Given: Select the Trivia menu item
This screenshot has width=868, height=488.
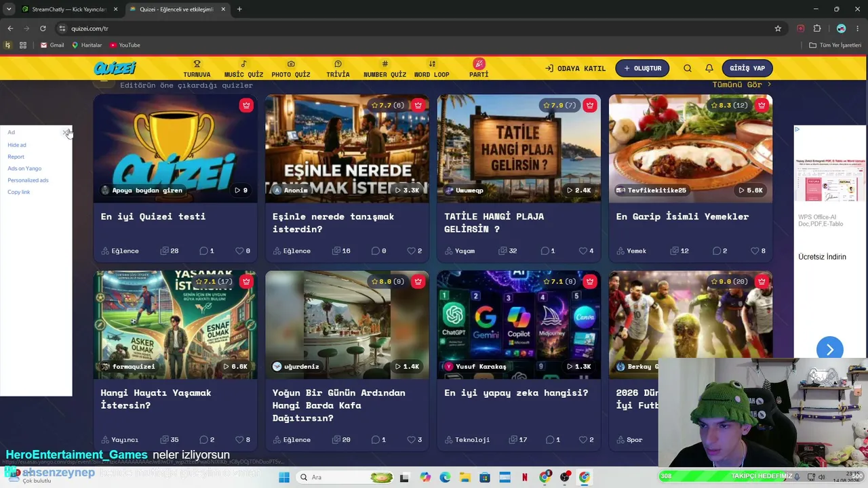Looking at the screenshot, I should tap(338, 68).
